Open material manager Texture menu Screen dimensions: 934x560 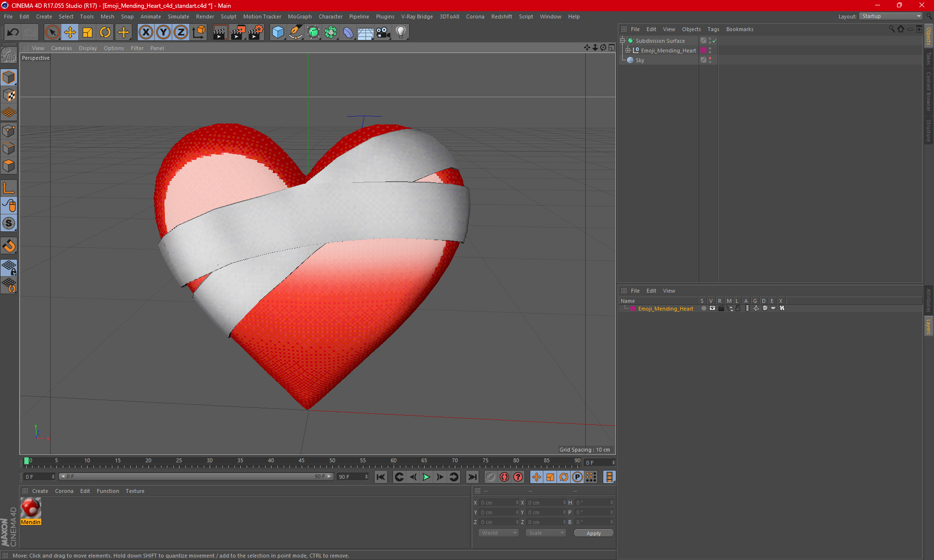pos(135,491)
